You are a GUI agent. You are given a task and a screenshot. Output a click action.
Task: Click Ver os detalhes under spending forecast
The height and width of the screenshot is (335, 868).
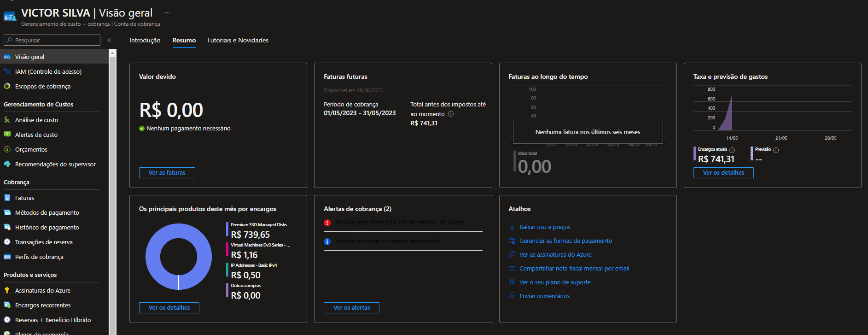[x=723, y=173]
